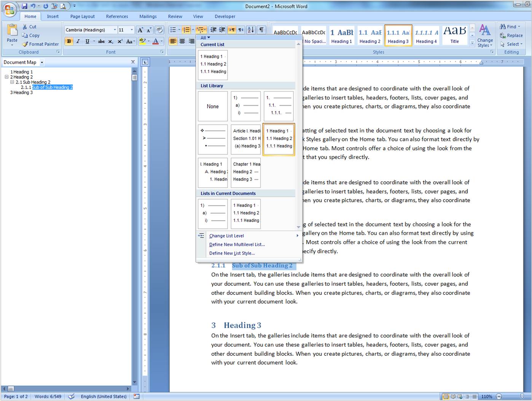Apply italic formatting to selected text
The width and height of the screenshot is (532, 401).
[78, 41]
